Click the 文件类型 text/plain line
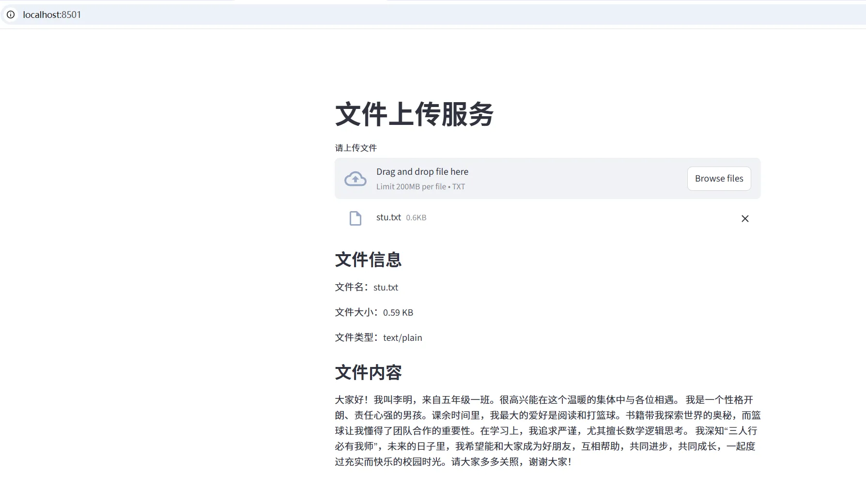 click(x=378, y=338)
